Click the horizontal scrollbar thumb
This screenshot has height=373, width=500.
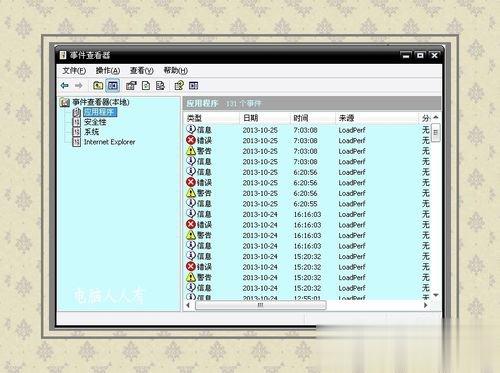pyautogui.click(x=260, y=305)
